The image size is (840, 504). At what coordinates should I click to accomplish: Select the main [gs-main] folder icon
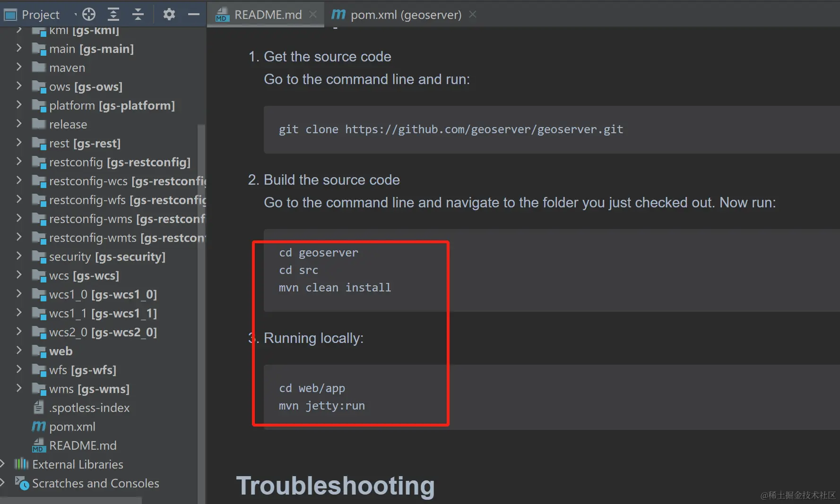pos(39,49)
